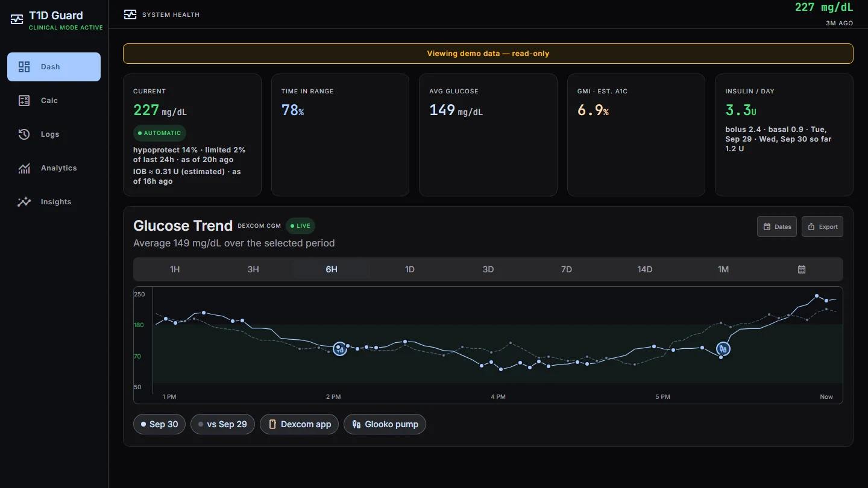Select the 3H time range tab

[x=253, y=269]
